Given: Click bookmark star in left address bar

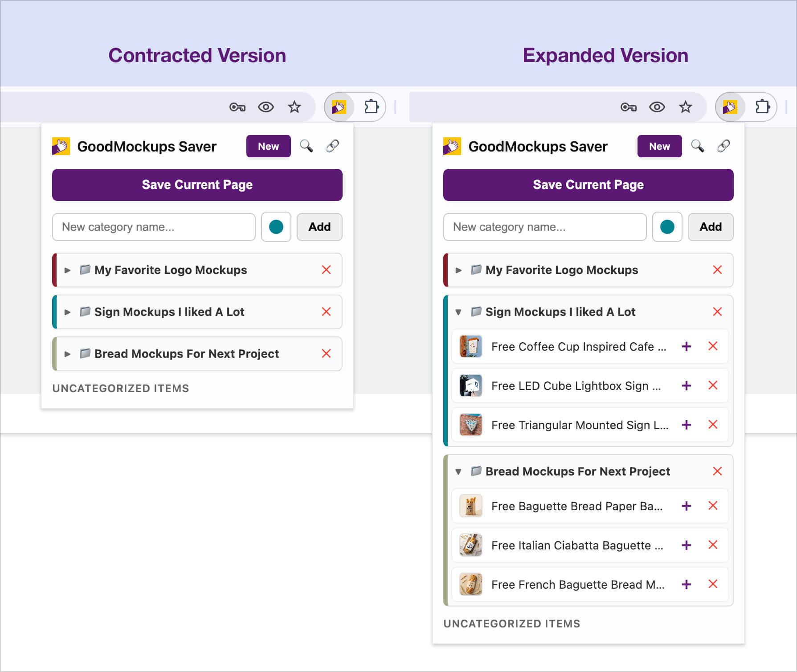Looking at the screenshot, I should click(294, 107).
